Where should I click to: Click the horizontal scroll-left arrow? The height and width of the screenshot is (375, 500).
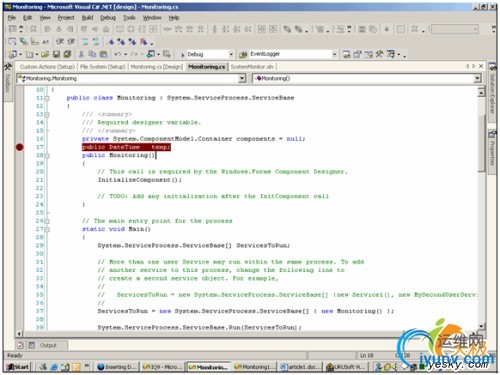[19, 333]
